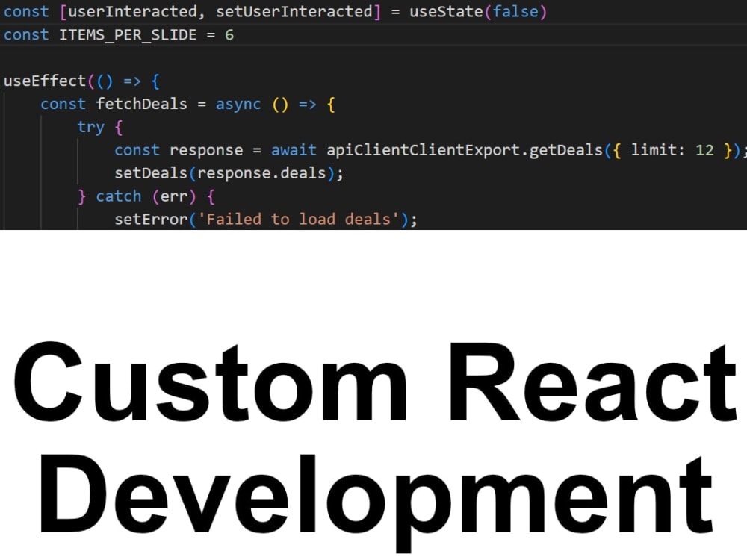Click the 'useEffect(() => {' line
747x560 pixels.
tap(81, 81)
